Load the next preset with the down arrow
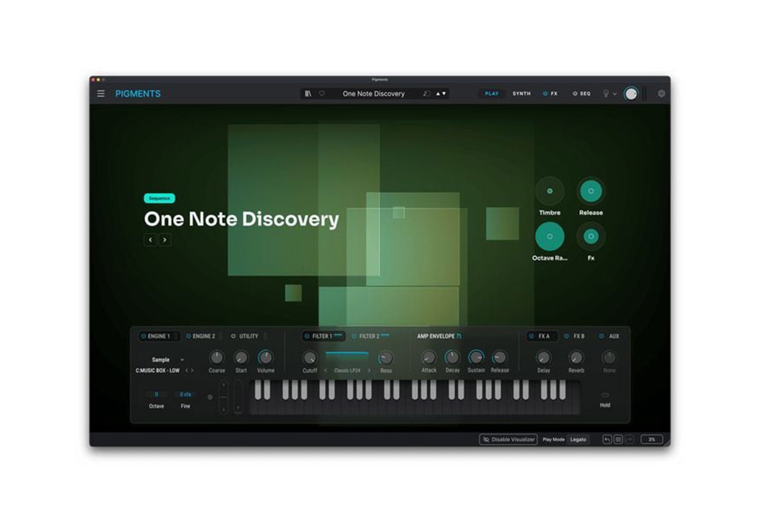This screenshot has width=760, height=532. 444,94
